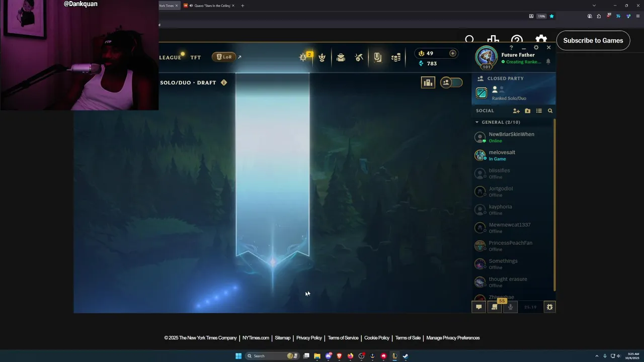The image size is (644, 362).
Task: Select offline friend kayphoria
Action: [512, 210]
